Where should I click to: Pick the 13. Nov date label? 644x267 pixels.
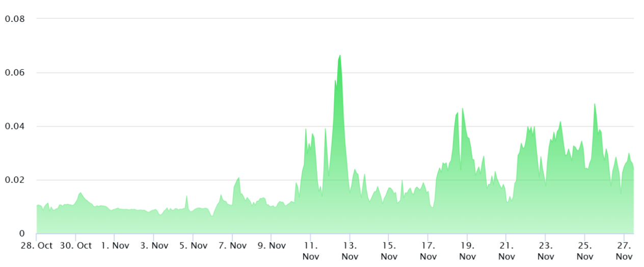(x=350, y=251)
